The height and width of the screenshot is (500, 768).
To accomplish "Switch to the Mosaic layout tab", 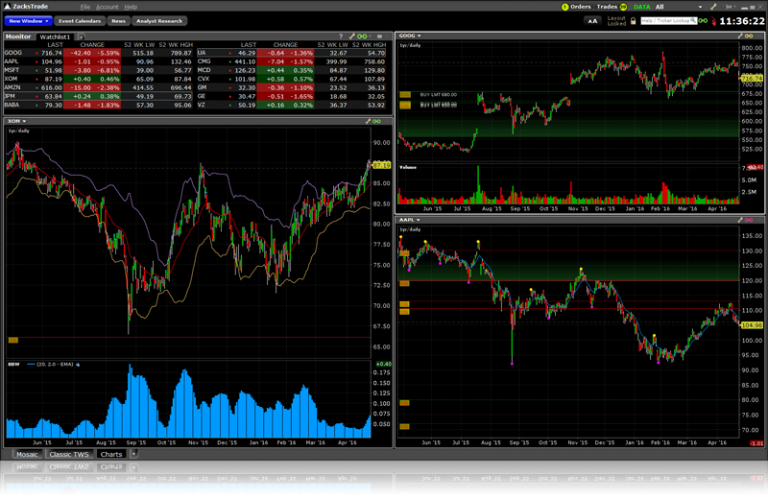I will (27, 454).
